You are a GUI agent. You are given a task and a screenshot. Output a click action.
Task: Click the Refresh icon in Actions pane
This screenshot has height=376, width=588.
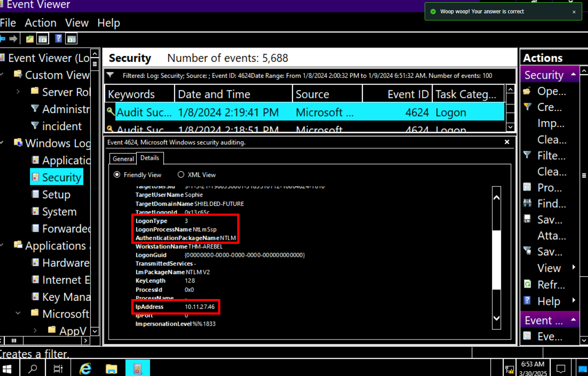coord(527,284)
